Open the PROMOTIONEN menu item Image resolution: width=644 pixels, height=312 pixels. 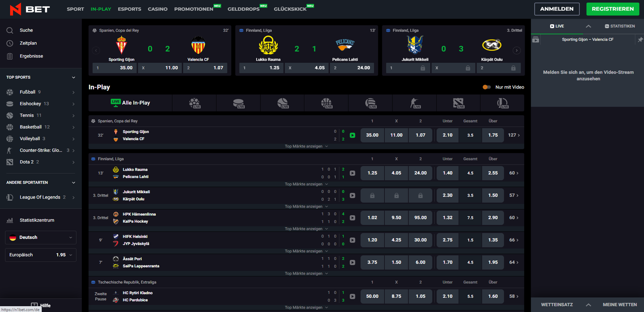[x=194, y=9]
